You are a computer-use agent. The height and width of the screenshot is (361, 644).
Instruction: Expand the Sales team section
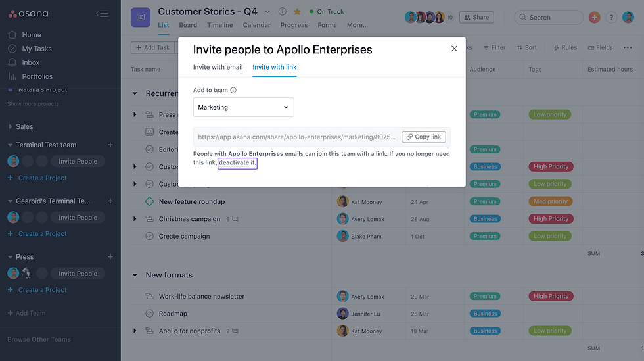click(11, 127)
